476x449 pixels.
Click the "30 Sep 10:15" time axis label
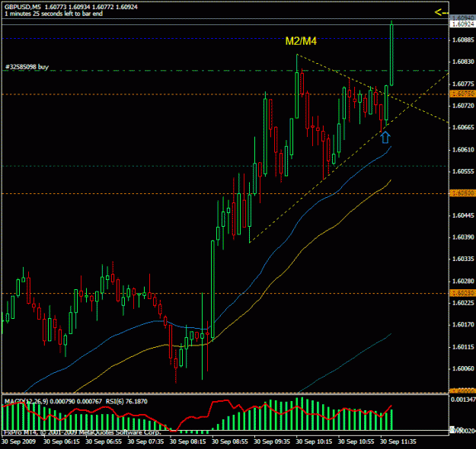coord(315,441)
